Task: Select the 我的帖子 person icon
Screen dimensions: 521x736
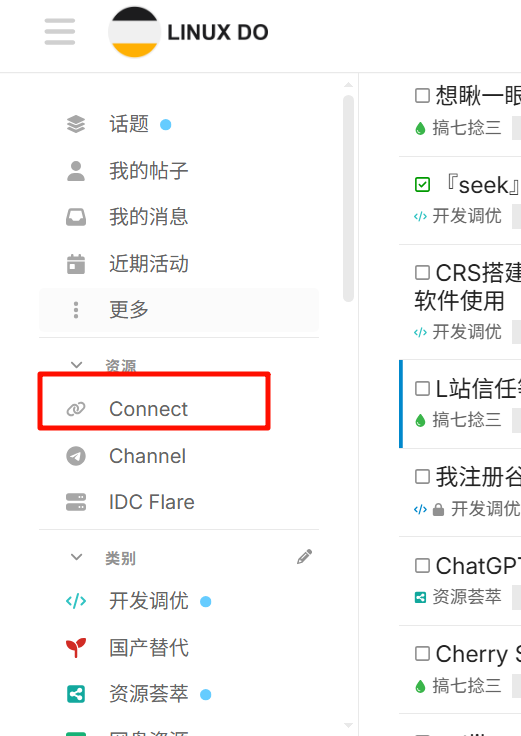Action: click(76, 171)
